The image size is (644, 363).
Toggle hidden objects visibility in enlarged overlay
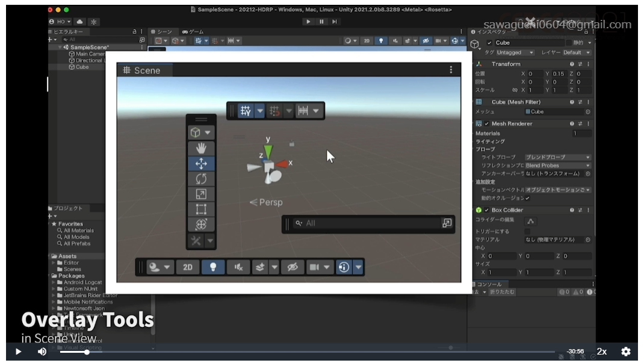click(293, 267)
